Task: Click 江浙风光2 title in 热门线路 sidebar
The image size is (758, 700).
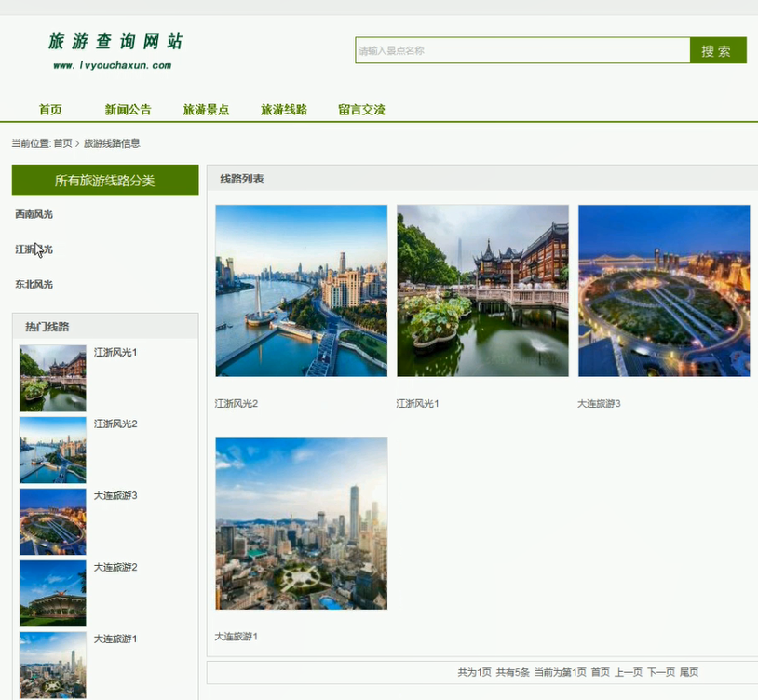Action: [115, 424]
